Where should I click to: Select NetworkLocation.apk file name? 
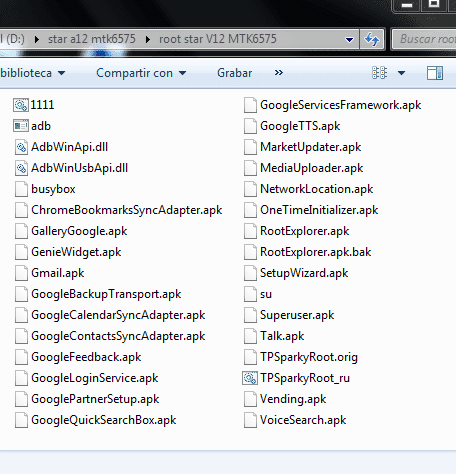[x=316, y=189]
